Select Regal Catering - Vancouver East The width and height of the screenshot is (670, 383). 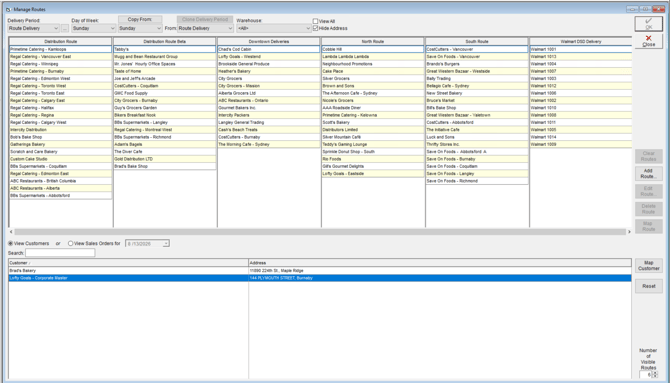(60, 56)
